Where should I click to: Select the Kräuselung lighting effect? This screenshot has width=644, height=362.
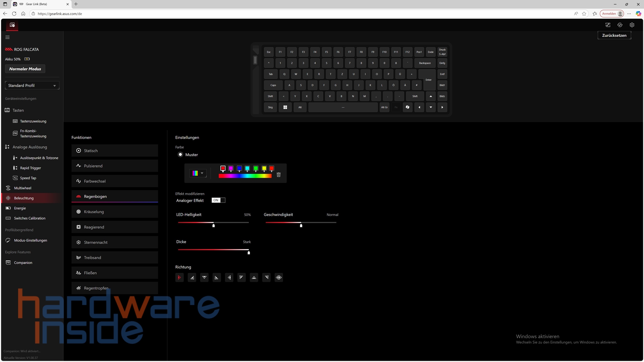114,212
